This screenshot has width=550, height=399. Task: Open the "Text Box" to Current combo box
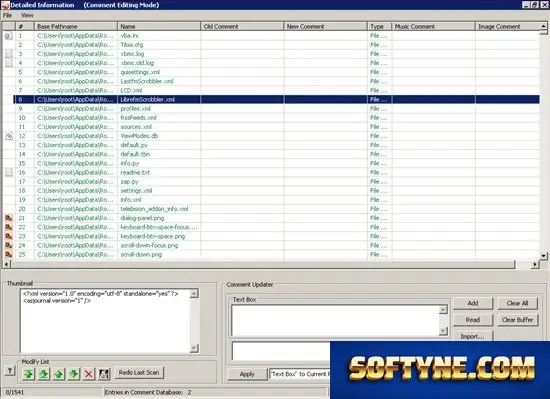300,374
